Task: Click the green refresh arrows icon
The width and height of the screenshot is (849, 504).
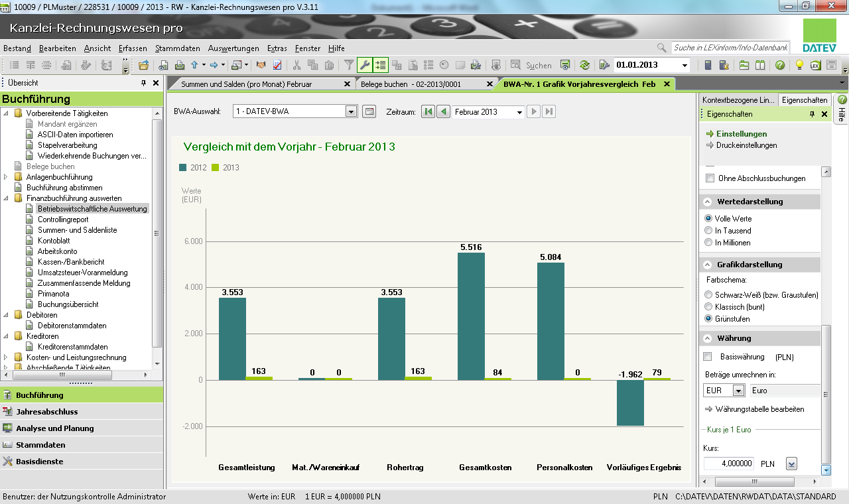Action: pos(584,65)
